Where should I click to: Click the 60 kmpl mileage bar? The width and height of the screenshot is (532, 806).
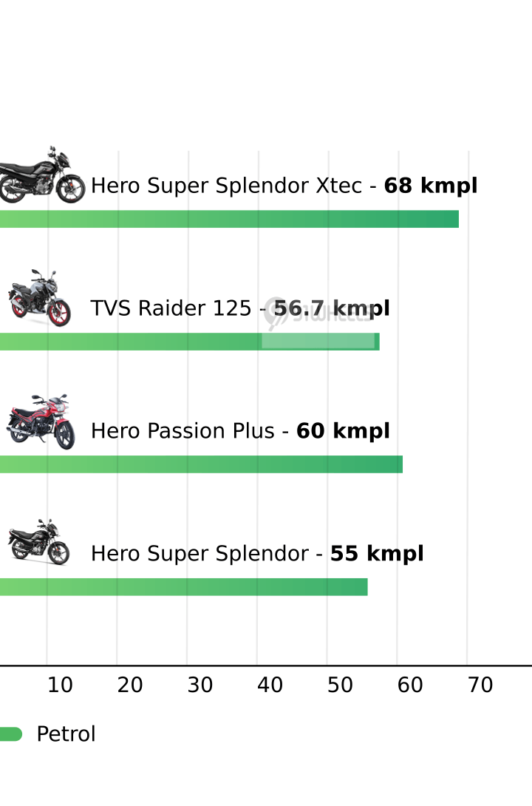pyautogui.click(x=201, y=464)
